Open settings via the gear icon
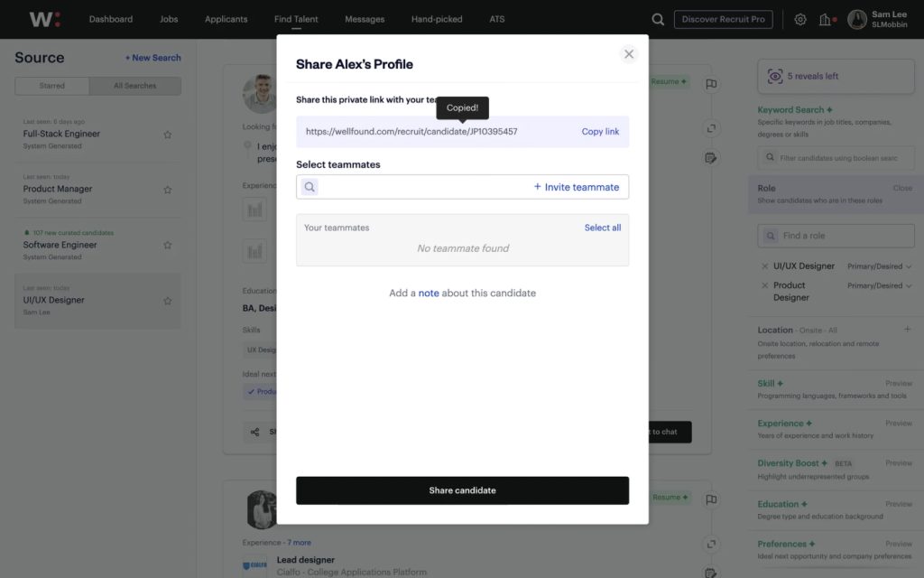The image size is (924, 578). [799, 18]
